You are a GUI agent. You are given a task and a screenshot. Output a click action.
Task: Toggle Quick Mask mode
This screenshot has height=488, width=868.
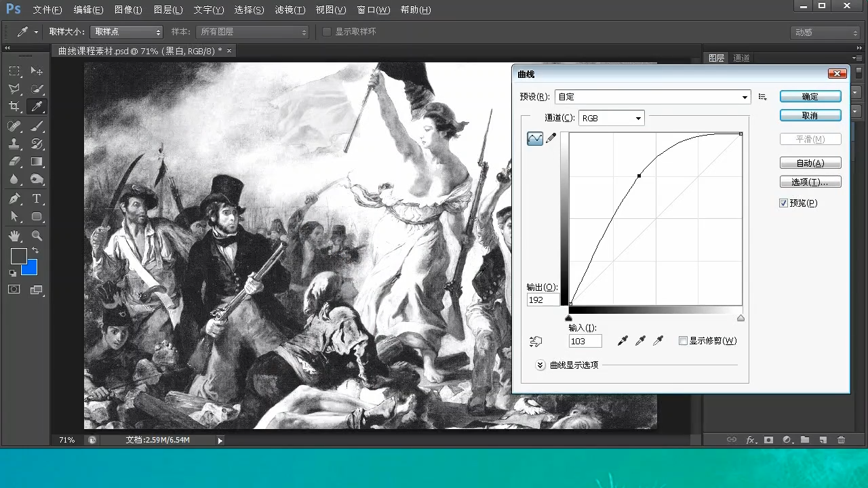click(14, 289)
